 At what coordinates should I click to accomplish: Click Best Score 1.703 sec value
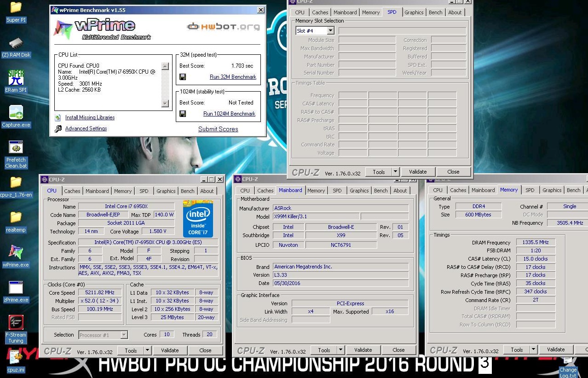(x=242, y=66)
